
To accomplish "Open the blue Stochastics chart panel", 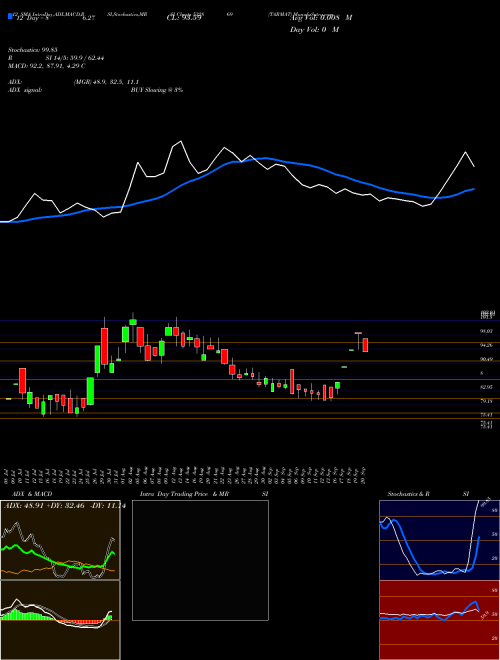I will point(439,540).
